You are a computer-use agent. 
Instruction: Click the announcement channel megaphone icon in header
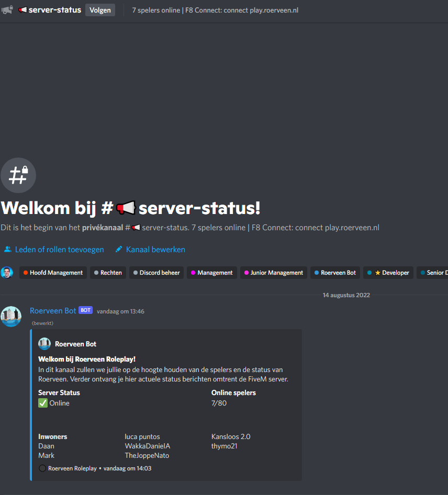[7, 10]
